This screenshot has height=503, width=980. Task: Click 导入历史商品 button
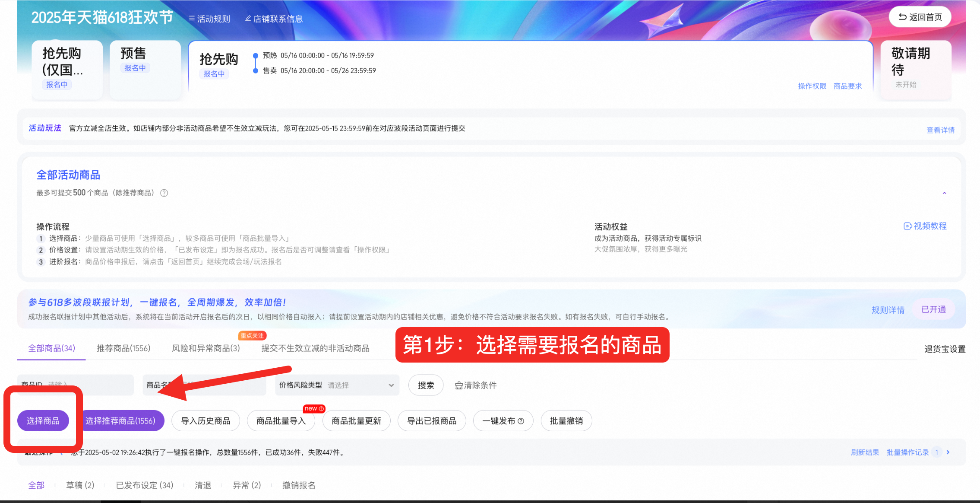tap(205, 421)
